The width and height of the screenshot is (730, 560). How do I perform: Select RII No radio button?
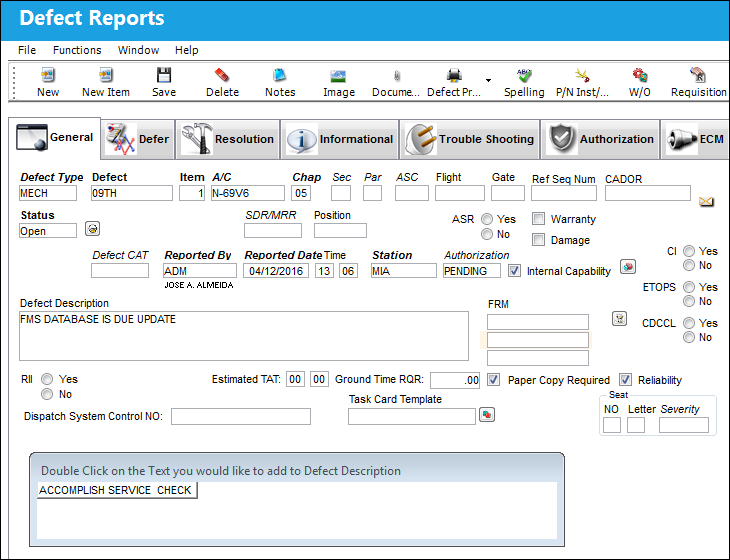pos(47,394)
